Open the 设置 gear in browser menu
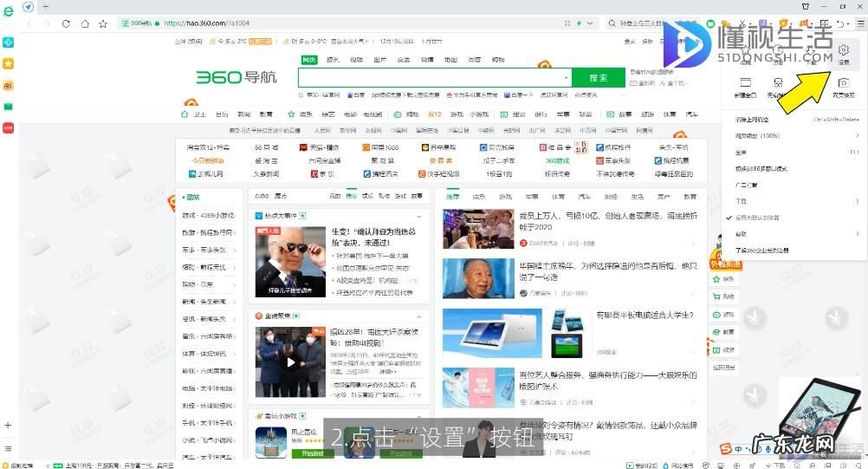Screen dimensions: 868x469 pos(843,50)
